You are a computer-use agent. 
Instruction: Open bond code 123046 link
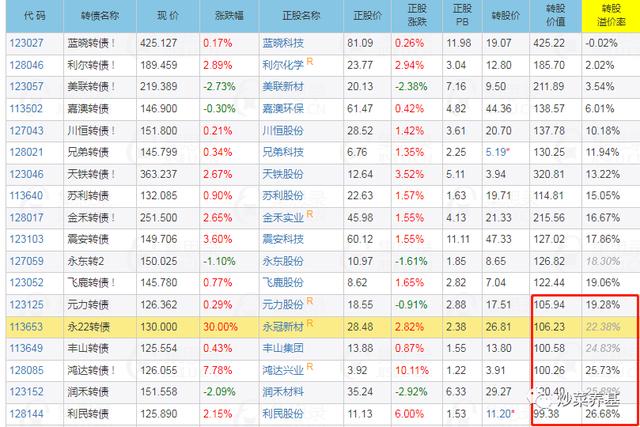27,174
